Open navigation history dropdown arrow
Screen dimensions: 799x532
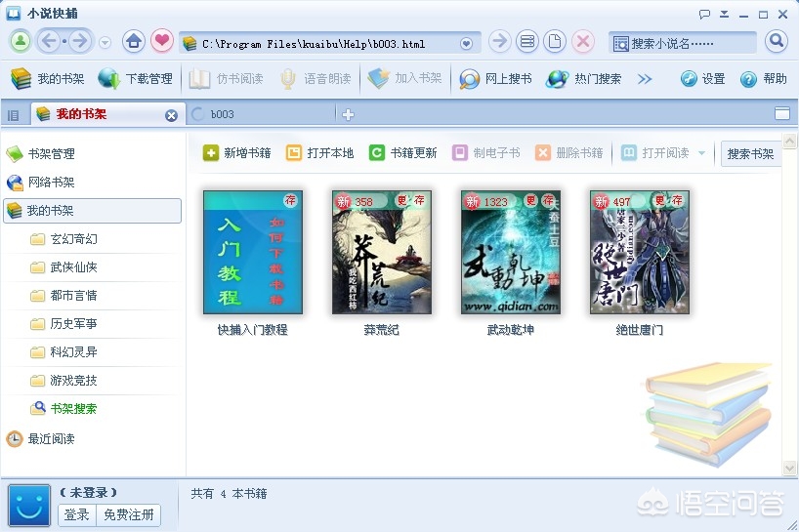coord(105,42)
